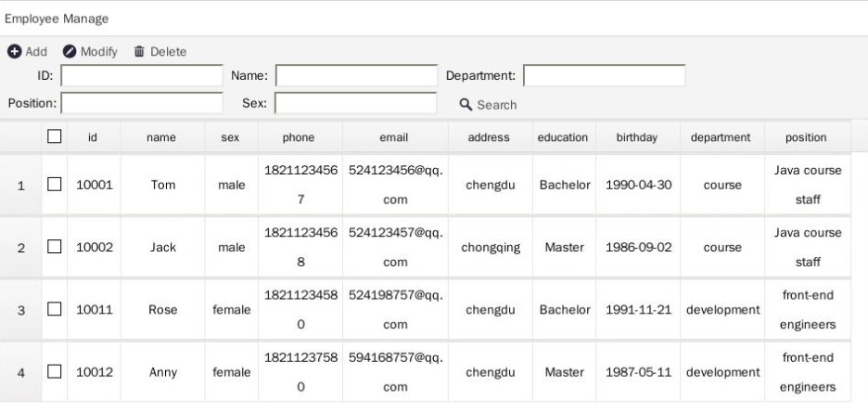Viewport: 868px width, 412px height.
Task: Click into the Name search field
Action: coord(356,76)
